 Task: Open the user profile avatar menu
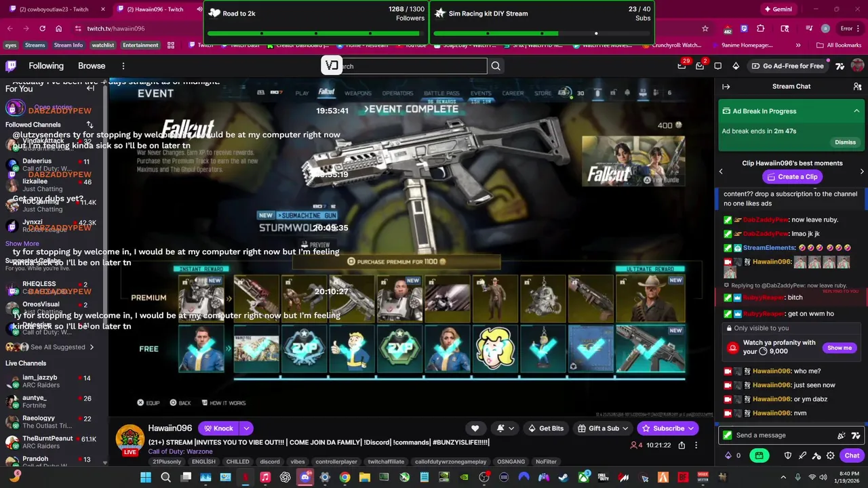coord(857,66)
